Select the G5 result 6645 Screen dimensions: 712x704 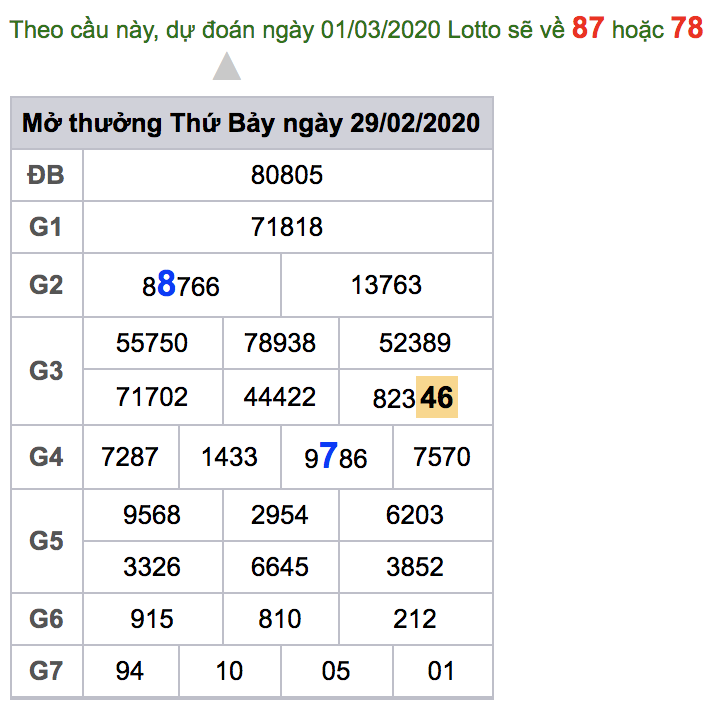(280, 567)
